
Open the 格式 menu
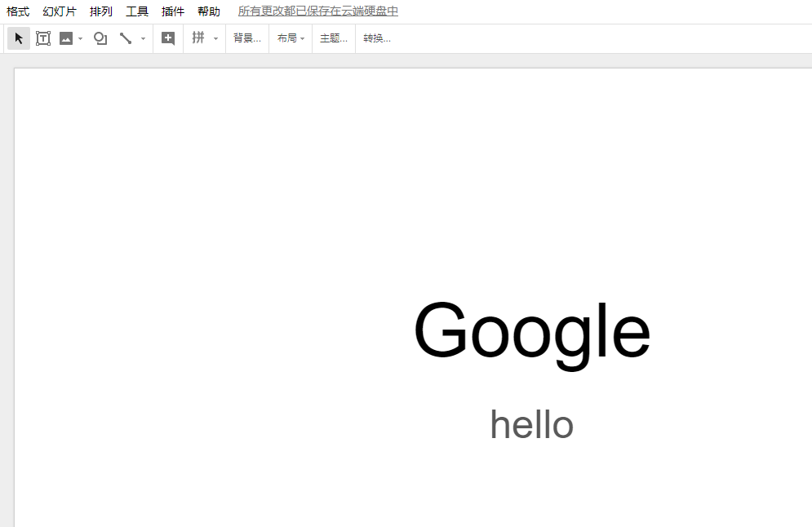click(x=17, y=11)
